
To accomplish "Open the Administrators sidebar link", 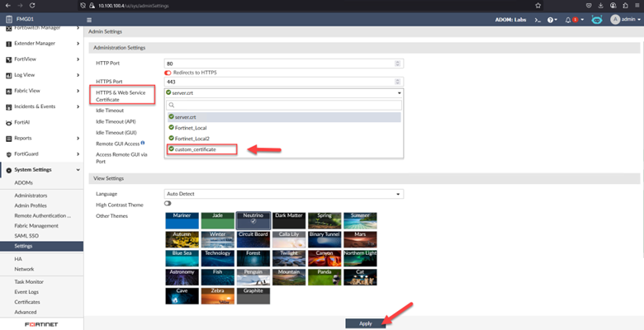I will 31,196.
